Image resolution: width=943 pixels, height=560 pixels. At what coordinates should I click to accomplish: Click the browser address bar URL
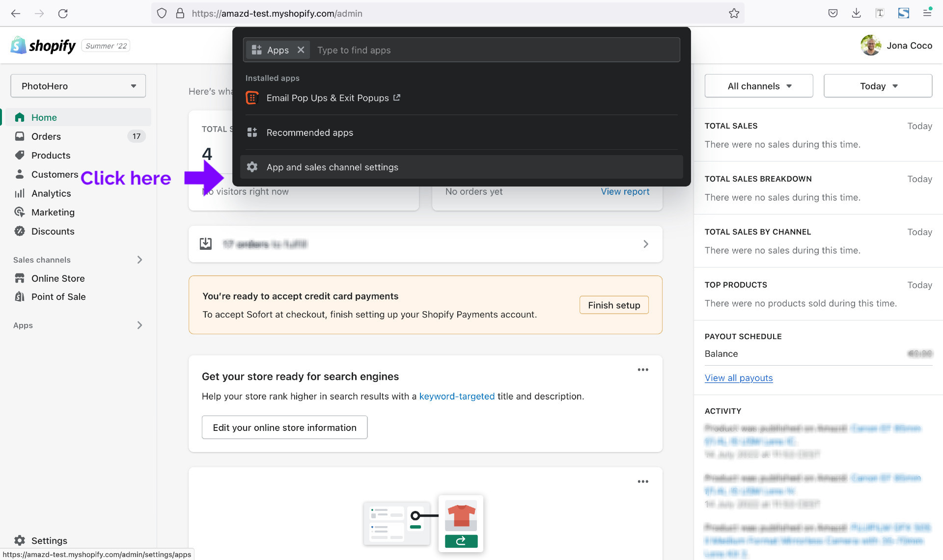coord(277,13)
